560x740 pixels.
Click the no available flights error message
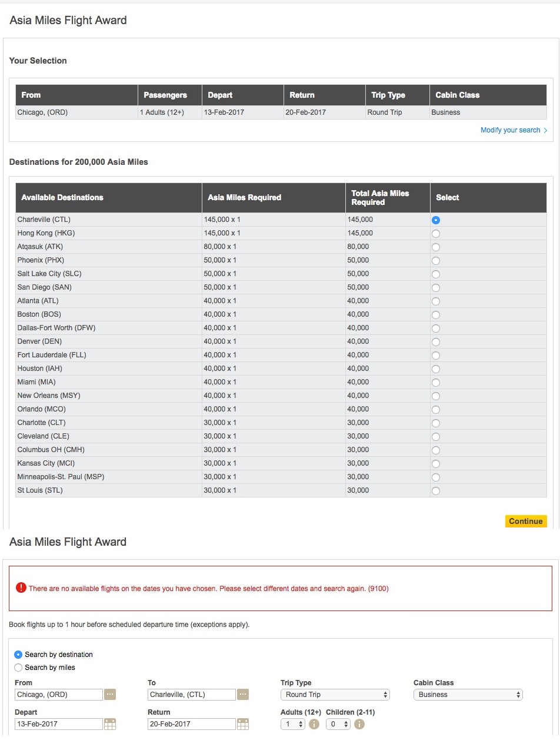[x=208, y=588]
